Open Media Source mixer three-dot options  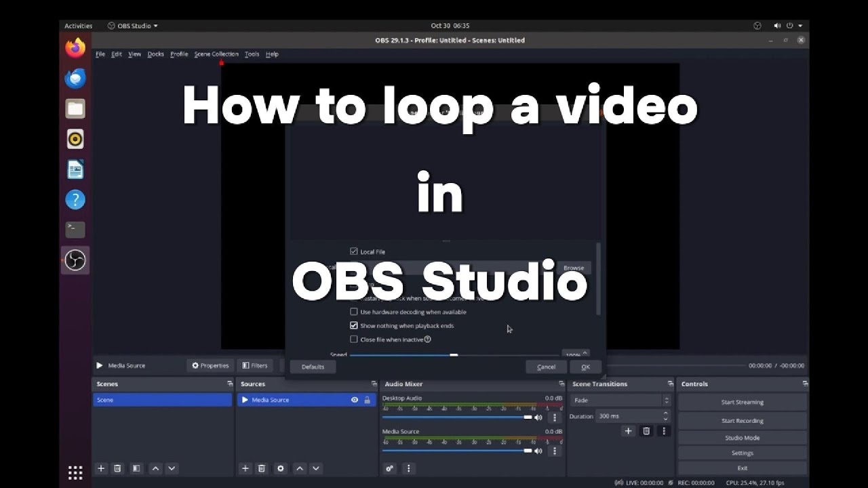click(555, 451)
